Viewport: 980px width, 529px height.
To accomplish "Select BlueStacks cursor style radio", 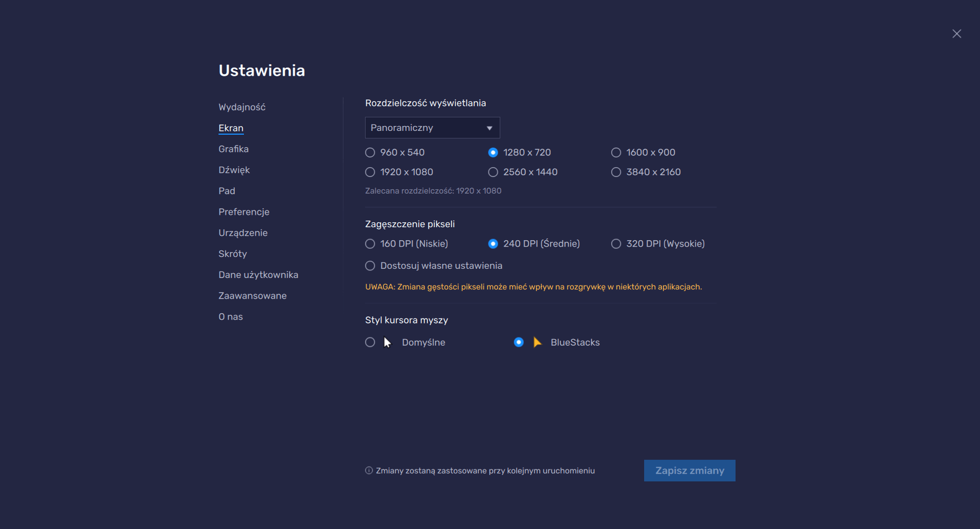I will pos(519,342).
